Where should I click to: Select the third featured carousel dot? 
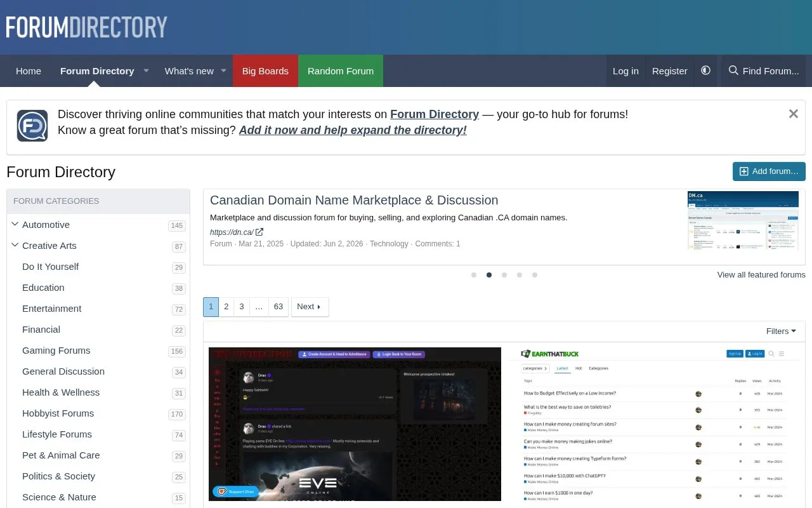(504, 275)
